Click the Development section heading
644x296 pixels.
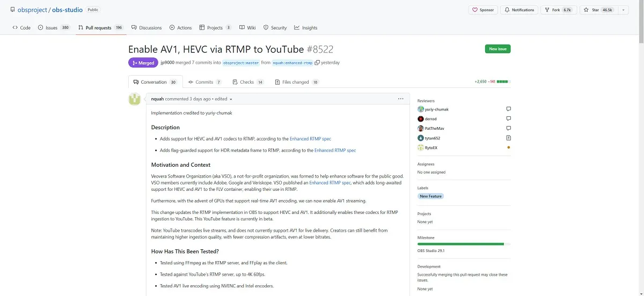[x=429, y=267]
